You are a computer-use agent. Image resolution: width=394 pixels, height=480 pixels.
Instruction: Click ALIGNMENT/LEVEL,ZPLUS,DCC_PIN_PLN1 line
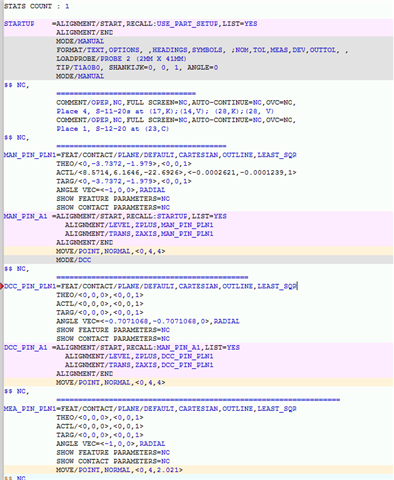pos(139,356)
